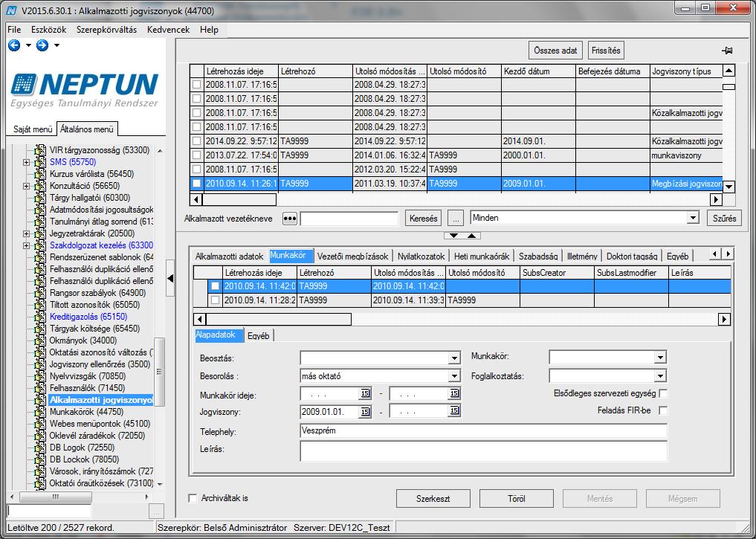This screenshot has height=539, width=756.
Task: Select the Jogviszony ellenőrzés (3500) tree item
Action: click(100, 364)
